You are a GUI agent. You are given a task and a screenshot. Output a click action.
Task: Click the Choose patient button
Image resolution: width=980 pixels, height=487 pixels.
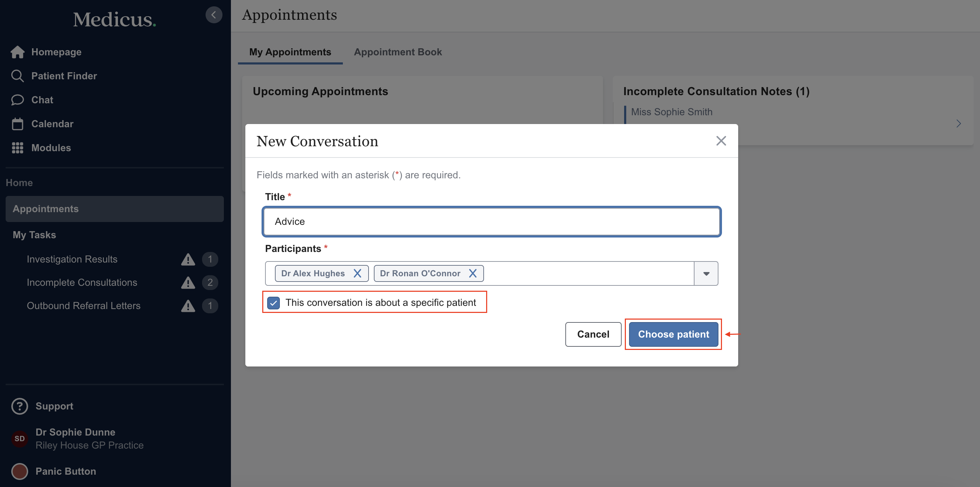click(673, 334)
